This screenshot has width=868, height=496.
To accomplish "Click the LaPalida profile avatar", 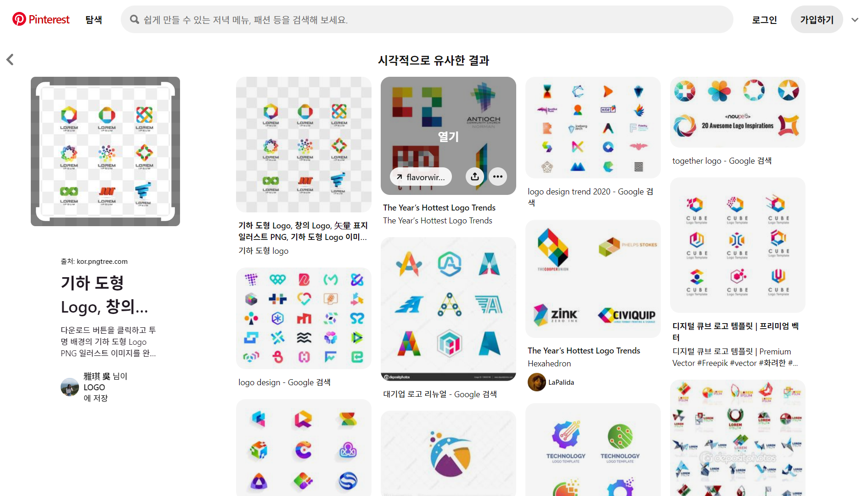I will [536, 382].
